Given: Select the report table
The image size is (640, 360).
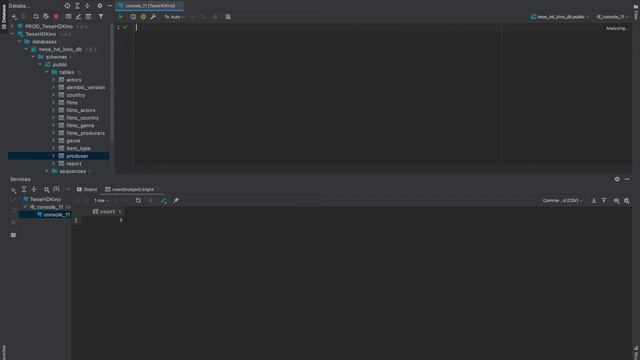Looking at the screenshot, I should tap(74, 164).
